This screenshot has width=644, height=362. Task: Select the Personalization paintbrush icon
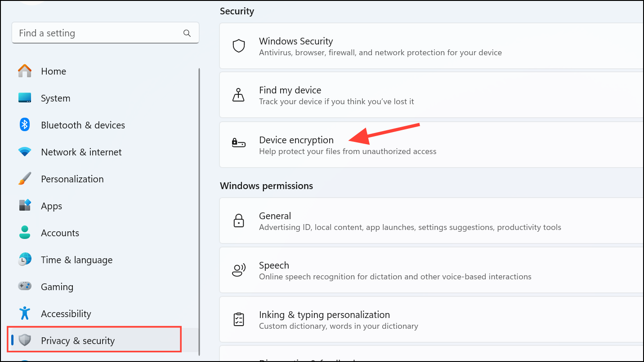tap(24, 179)
